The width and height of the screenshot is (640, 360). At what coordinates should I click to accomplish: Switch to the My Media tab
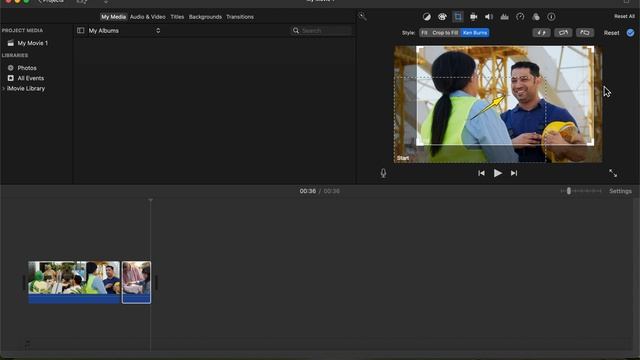click(x=113, y=17)
